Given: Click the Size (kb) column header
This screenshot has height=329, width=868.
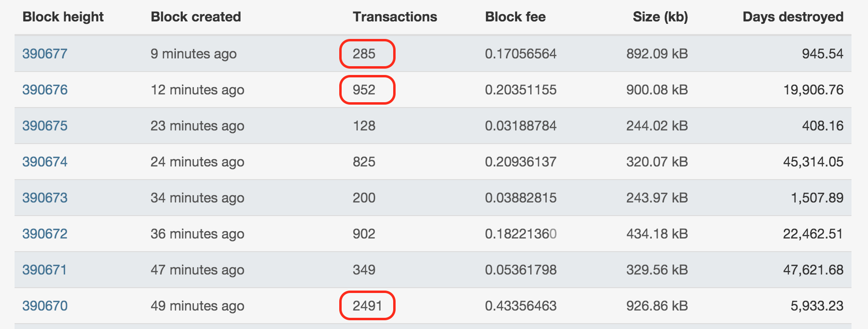Looking at the screenshot, I should (660, 17).
